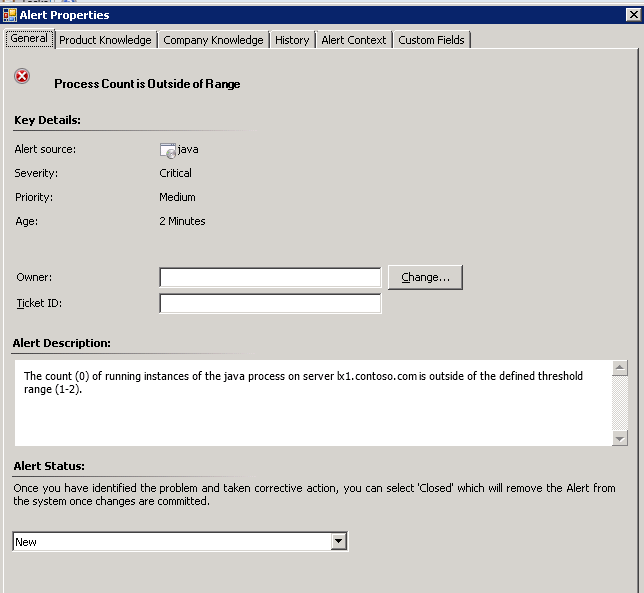Screen dimensions: 644x593
Task: View the History tab
Action: (292, 40)
